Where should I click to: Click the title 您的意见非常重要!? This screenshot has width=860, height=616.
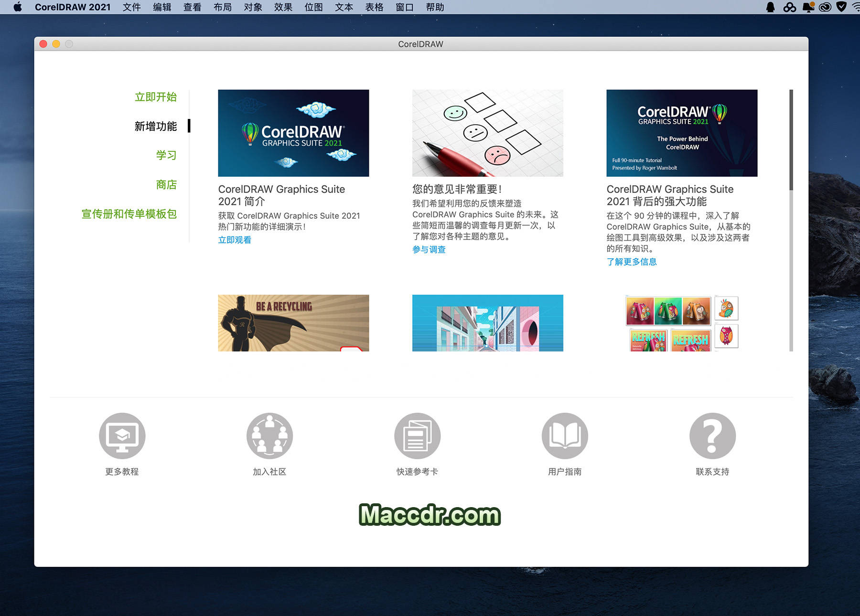(457, 189)
